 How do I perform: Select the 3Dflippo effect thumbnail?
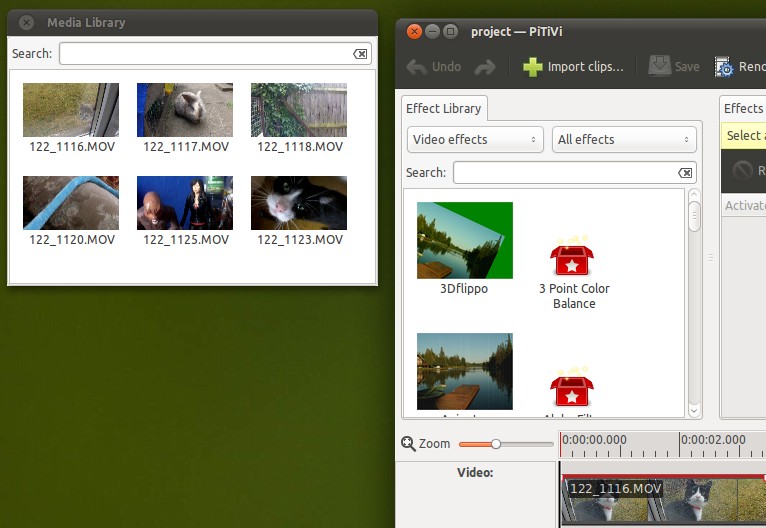(465, 240)
